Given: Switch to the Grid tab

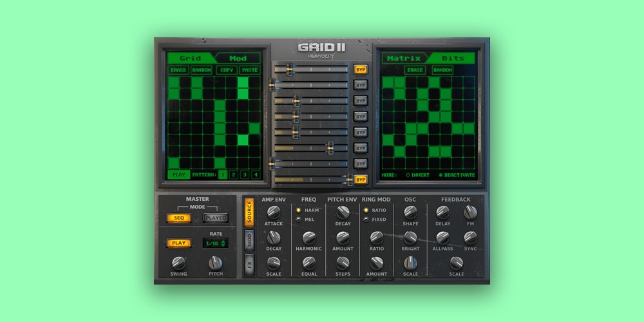Looking at the screenshot, I should pos(190,58).
